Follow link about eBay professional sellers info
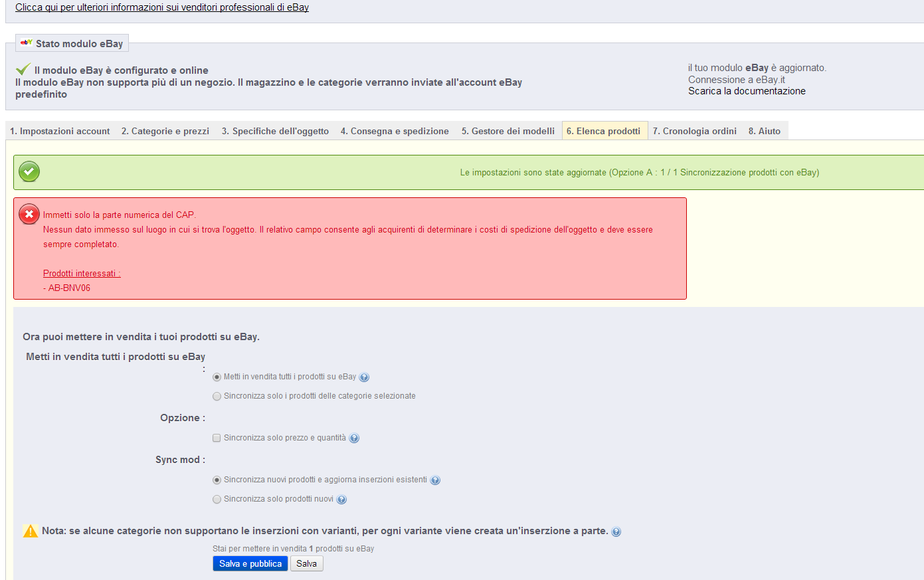This screenshot has height=580, width=924. [x=162, y=7]
